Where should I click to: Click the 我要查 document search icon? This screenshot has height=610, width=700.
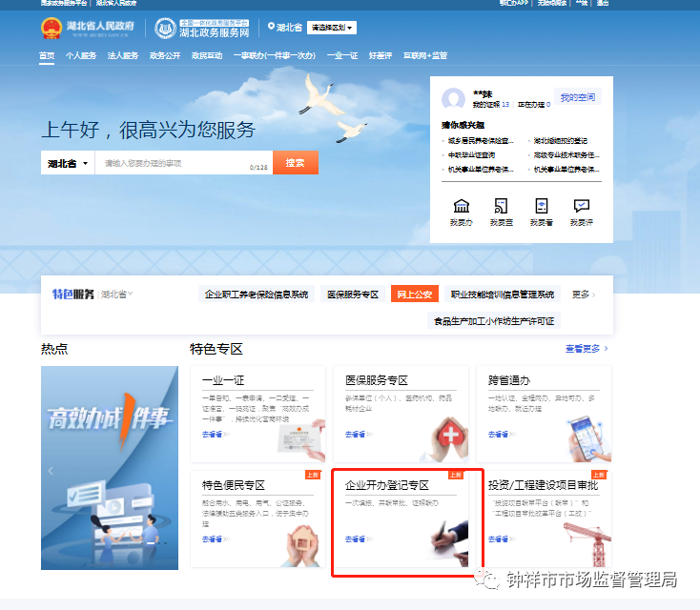point(501,206)
